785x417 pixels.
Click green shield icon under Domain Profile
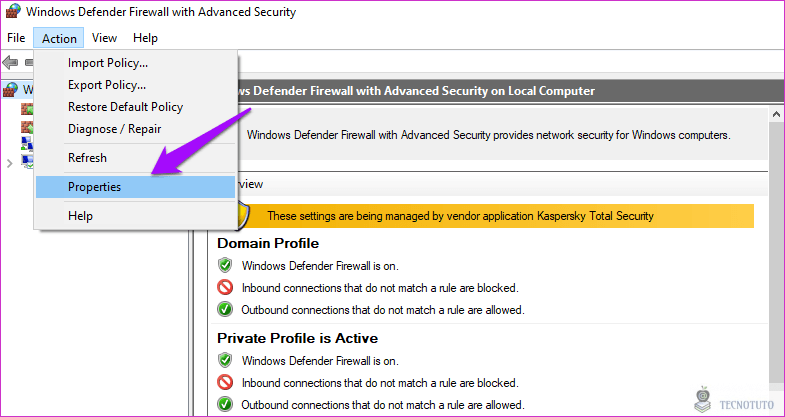click(x=225, y=265)
